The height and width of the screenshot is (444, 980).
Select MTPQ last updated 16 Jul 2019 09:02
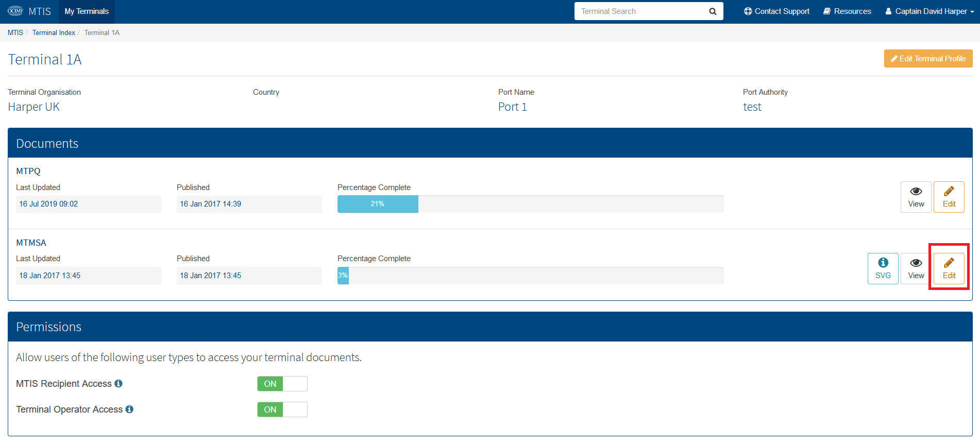pos(88,204)
